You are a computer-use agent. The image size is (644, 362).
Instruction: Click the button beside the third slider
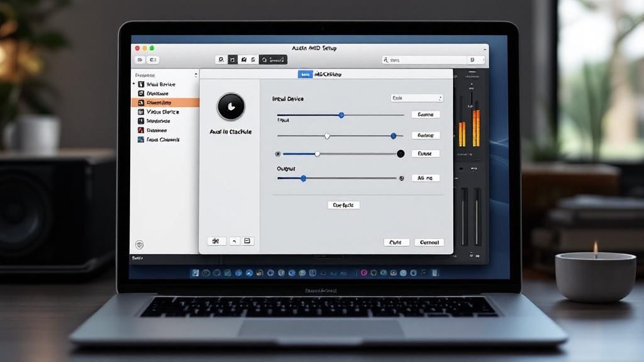click(426, 153)
